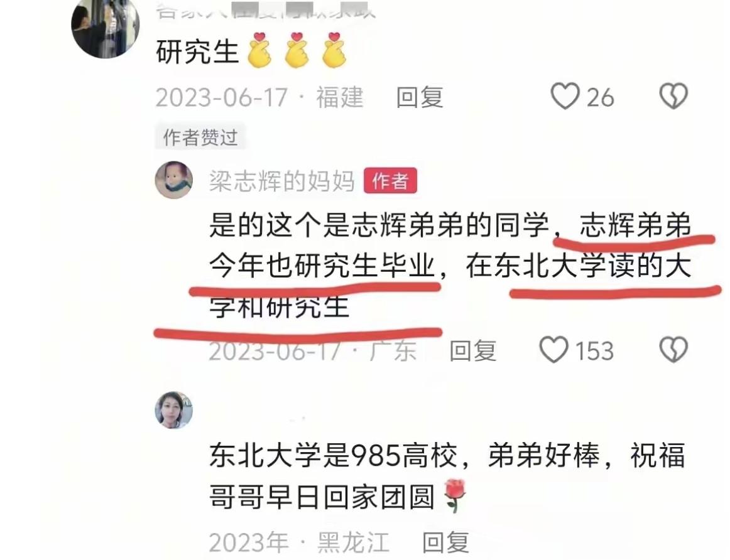Viewport: 730px width, 560px height.
Task: Open the 梁志辉的妈妈 username link
Action: coord(281,181)
